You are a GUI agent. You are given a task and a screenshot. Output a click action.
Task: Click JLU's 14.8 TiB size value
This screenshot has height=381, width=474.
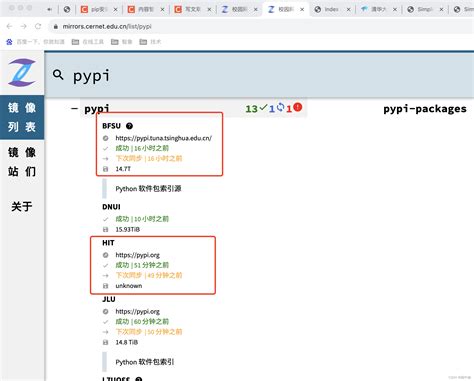click(x=127, y=342)
